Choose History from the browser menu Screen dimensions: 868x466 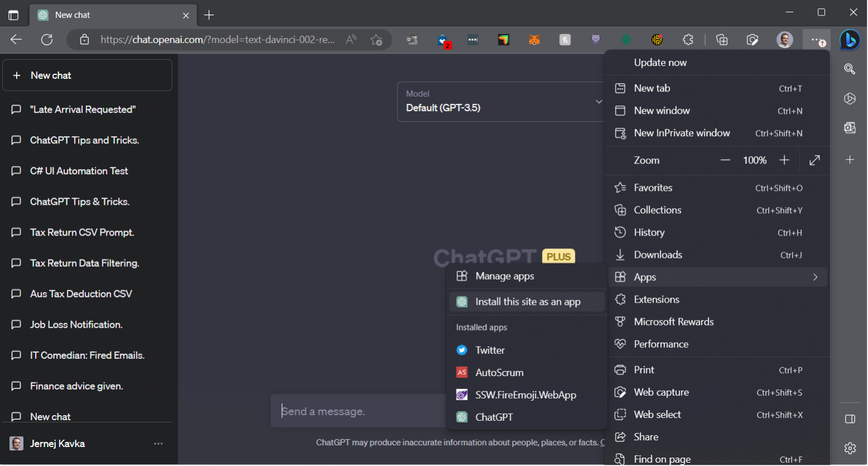649,233
